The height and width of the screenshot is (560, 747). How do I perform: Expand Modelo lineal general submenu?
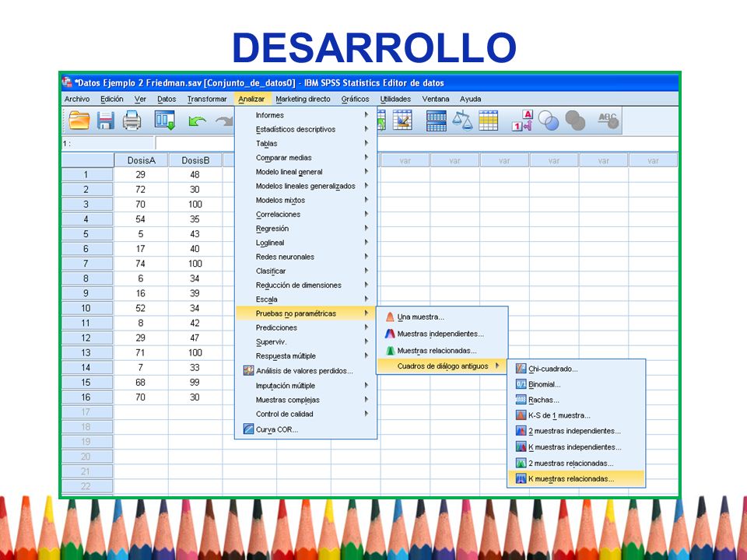pyautogui.click(x=306, y=172)
